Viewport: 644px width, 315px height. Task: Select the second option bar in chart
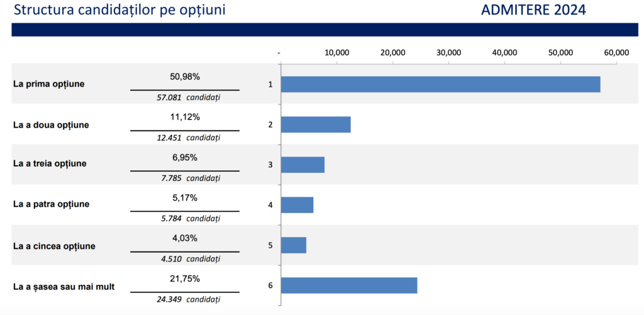tap(316, 124)
